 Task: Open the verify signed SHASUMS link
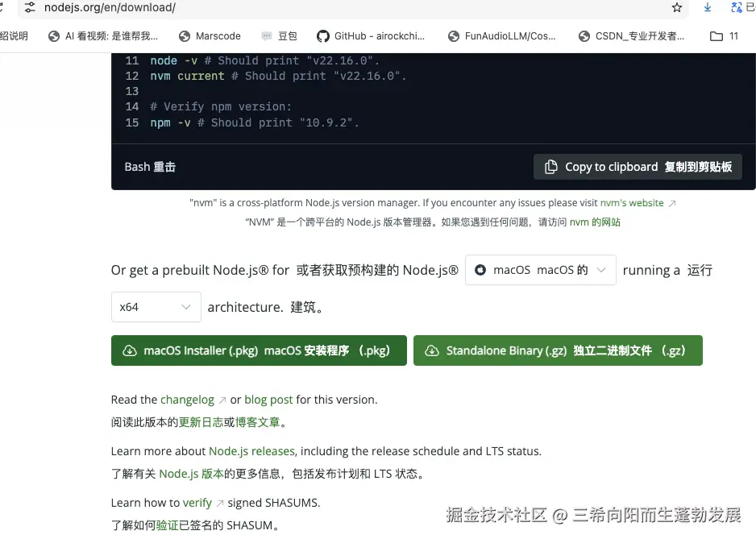[x=197, y=503]
